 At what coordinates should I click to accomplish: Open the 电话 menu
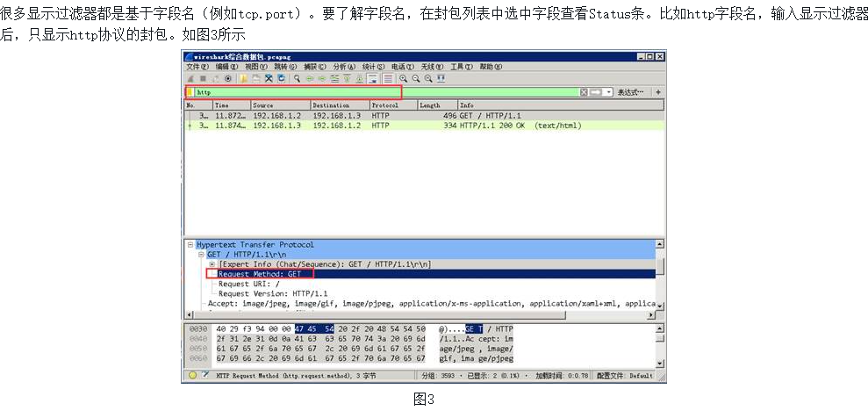(403, 67)
